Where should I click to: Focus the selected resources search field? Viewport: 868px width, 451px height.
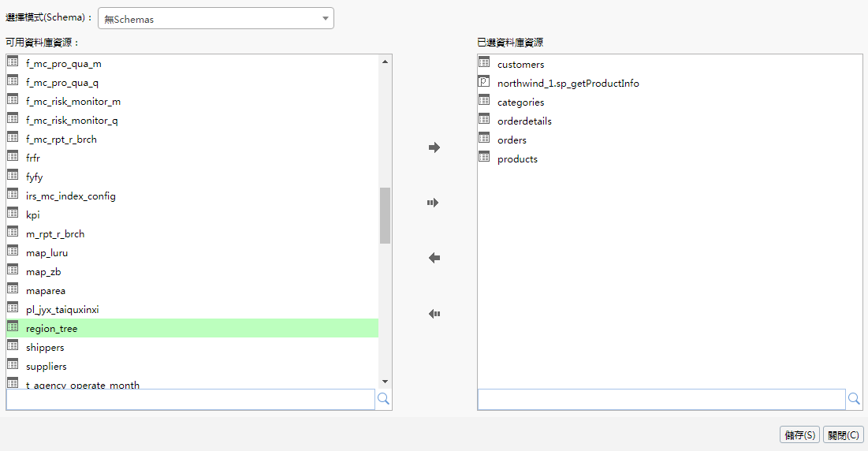click(661, 399)
